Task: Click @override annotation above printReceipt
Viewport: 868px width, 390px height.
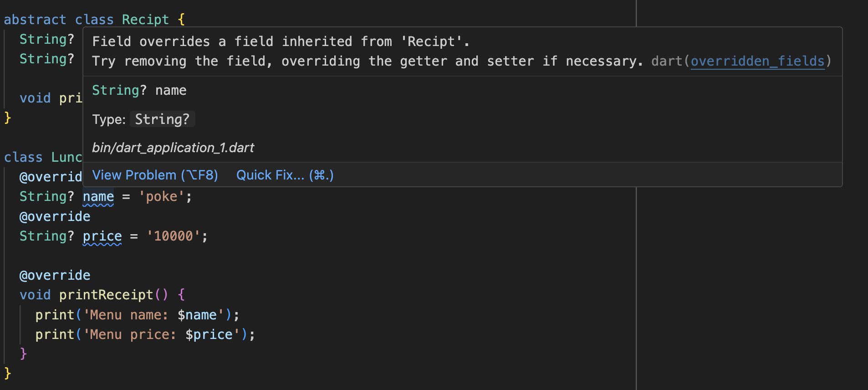Action: pyautogui.click(x=55, y=275)
